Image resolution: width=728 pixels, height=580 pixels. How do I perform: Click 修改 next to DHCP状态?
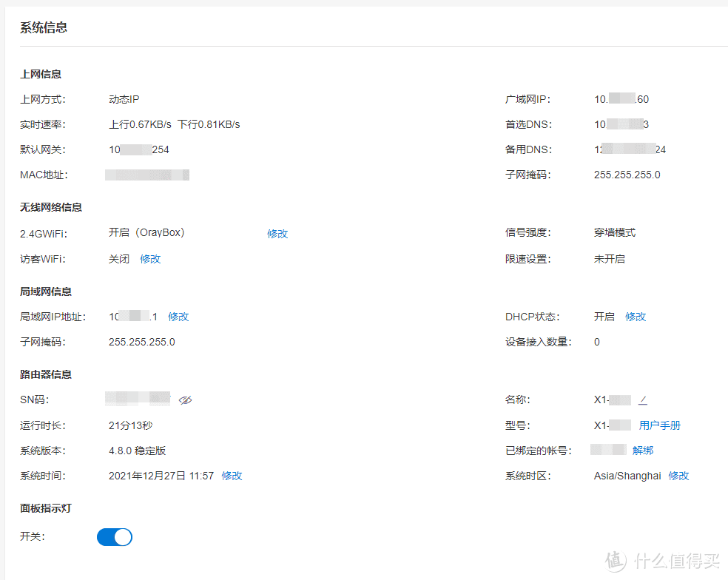(635, 316)
